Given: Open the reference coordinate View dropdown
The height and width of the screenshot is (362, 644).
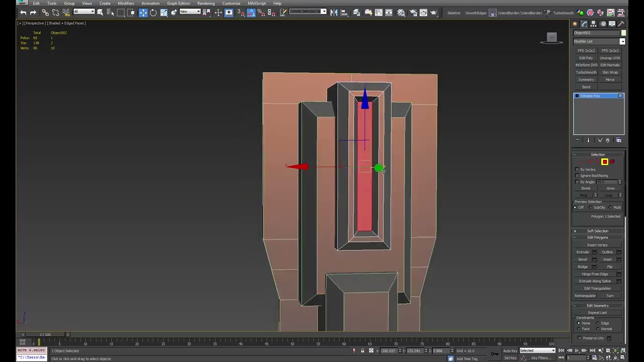Looking at the screenshot, I should pos(190,12).
